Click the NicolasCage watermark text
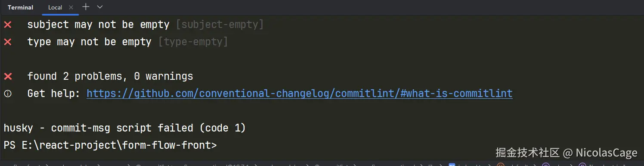644x166 pixels. (x=606, y=153)
